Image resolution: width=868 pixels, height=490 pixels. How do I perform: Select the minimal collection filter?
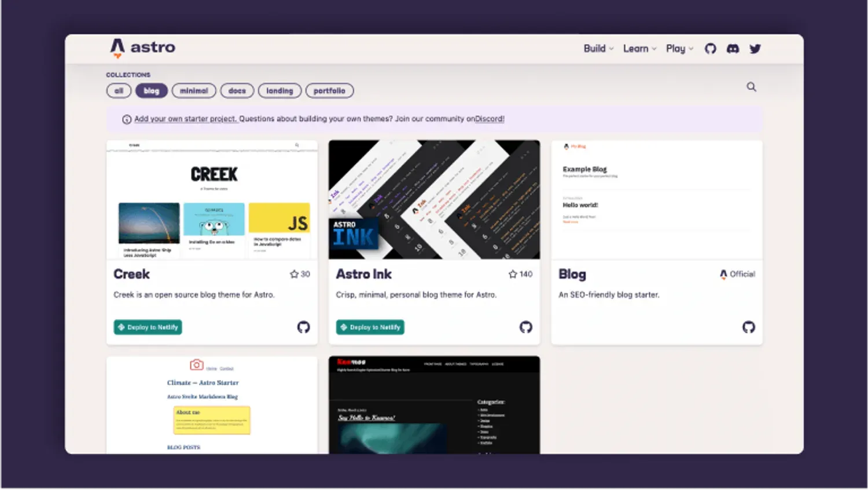194,90
